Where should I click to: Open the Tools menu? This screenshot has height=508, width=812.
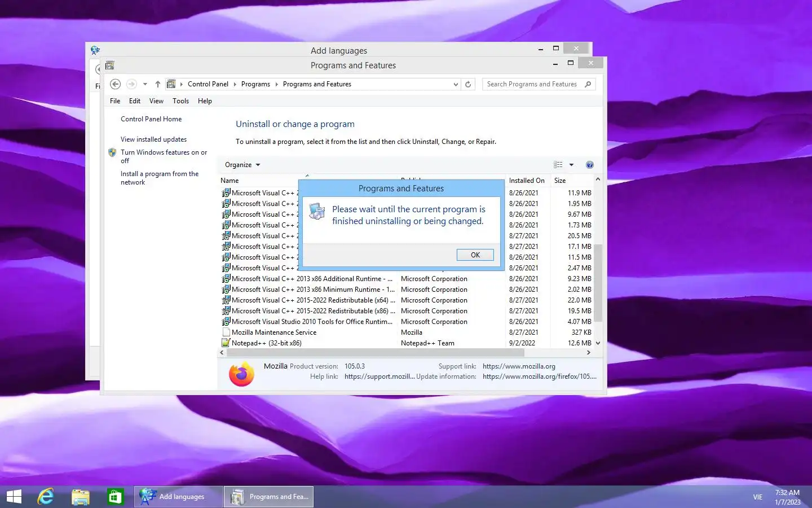coord(180,101)
